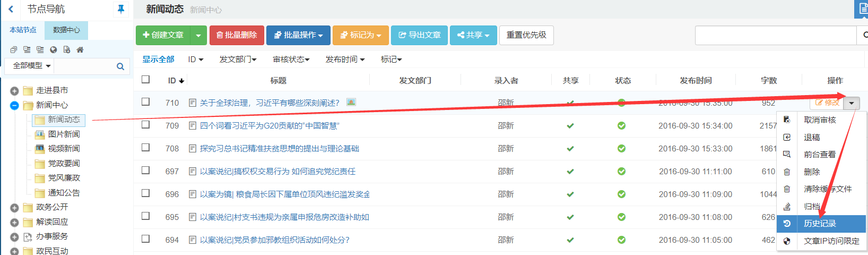Click the pin icon in node navigation header
Image resolution: width=868 pixels, height=255 pixels.
[x=121, y=9]
